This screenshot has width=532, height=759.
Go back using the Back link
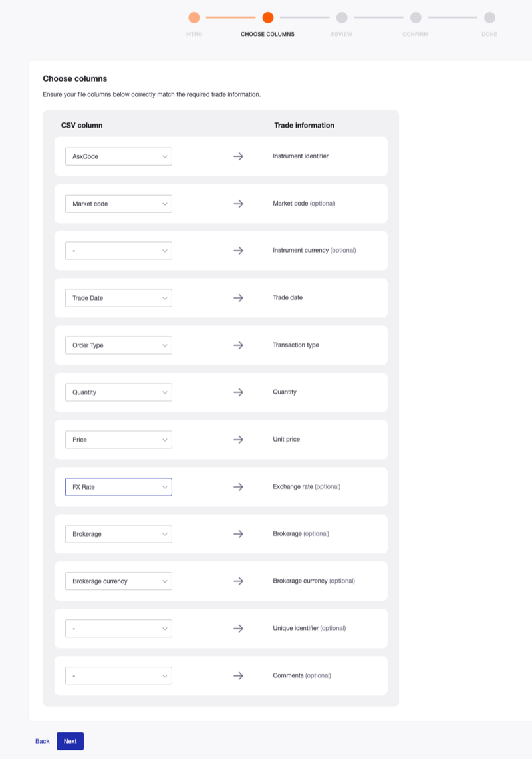[x=42, y=741]
